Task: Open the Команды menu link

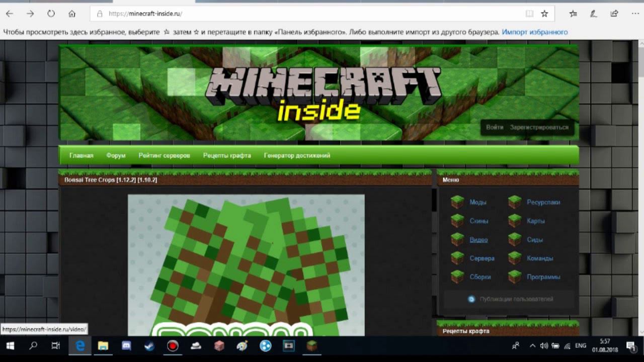Action: pos(540,258)
